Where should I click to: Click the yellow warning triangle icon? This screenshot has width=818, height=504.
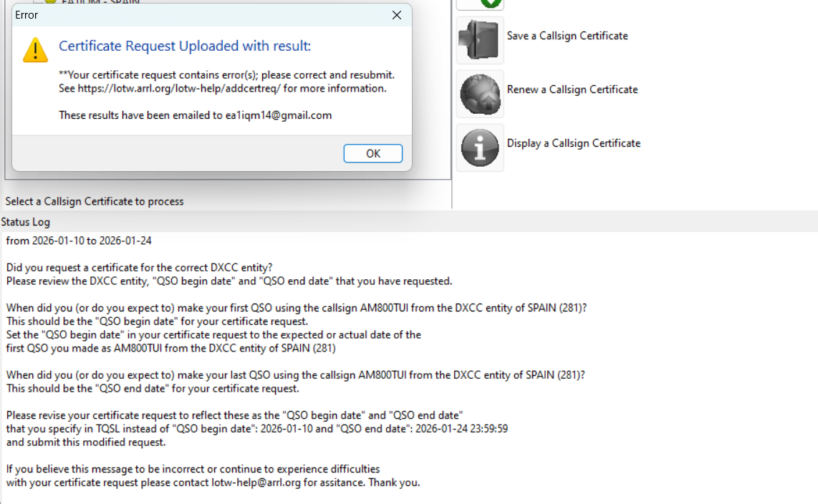pyautogui.click(x=35, y=50)
